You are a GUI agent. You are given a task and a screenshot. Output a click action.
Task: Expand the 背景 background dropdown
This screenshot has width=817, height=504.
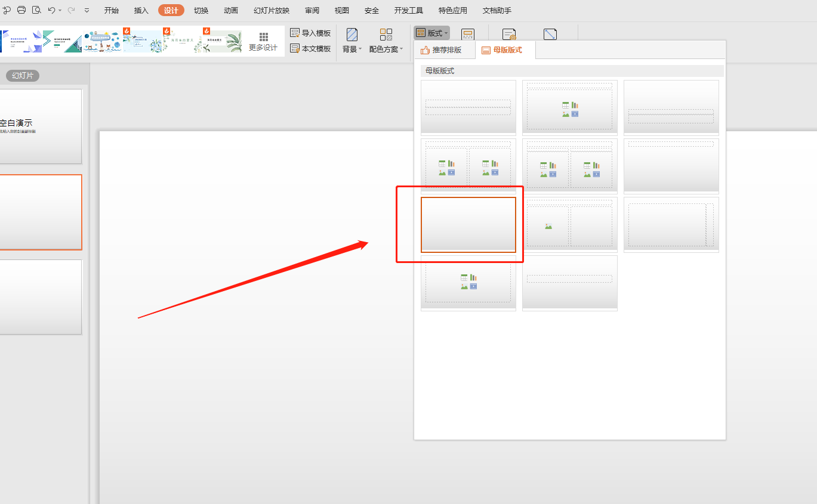click(352, 49)
